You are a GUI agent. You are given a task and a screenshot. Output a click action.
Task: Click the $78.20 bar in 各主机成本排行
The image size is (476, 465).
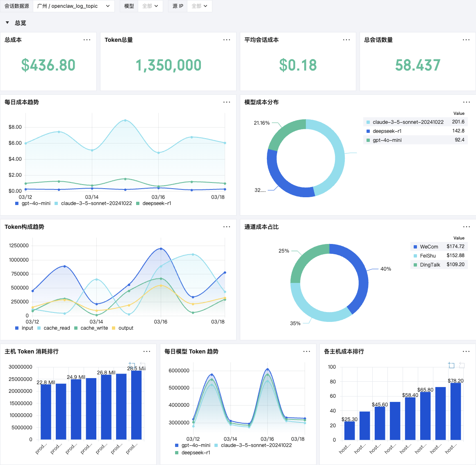[456, 411]
